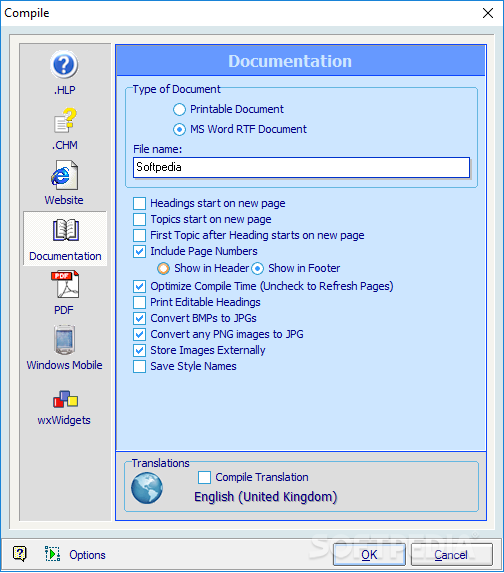Toggle Optimize Compile Time checkbox
The image size is (504, 573).
tap(139, 286)
